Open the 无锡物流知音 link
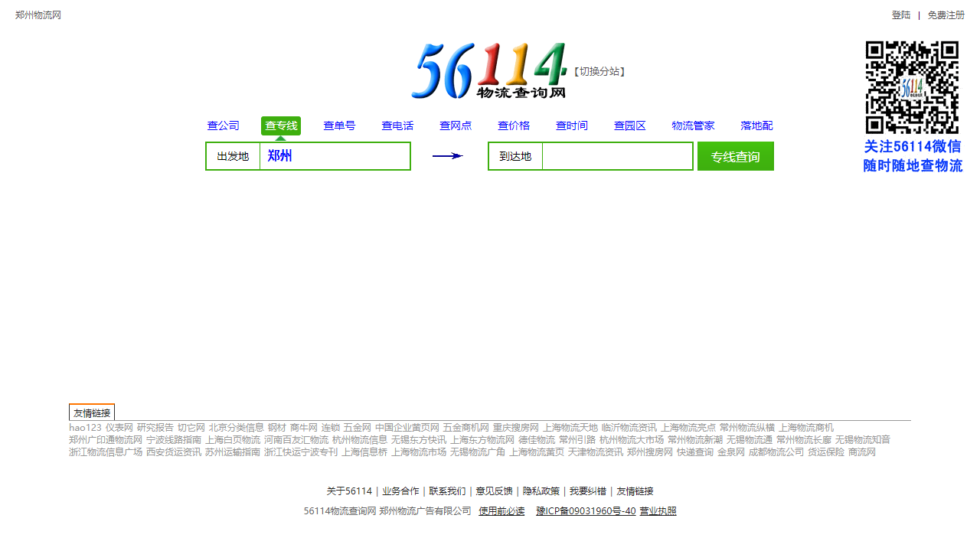Viewport: 980px width, 551px height. tap(863, 440)
